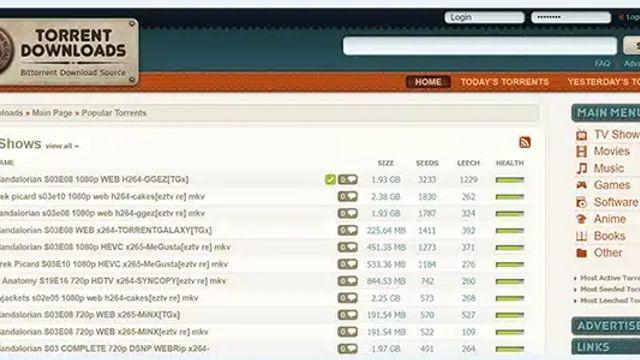Open Games controller icon

(x=581, y=185)
